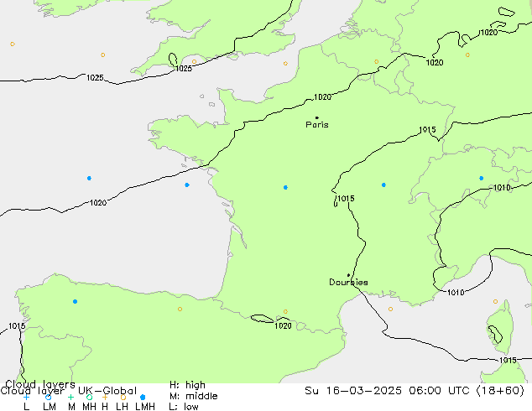Click the orange circle in the English Channel
The width and height of the screenshot is (532, 411).
click(x=285, y=64)
